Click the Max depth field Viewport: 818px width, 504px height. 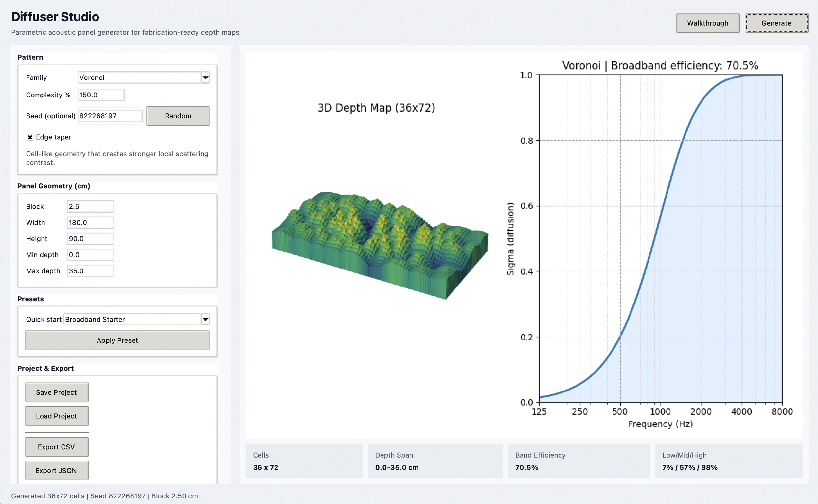90,271
